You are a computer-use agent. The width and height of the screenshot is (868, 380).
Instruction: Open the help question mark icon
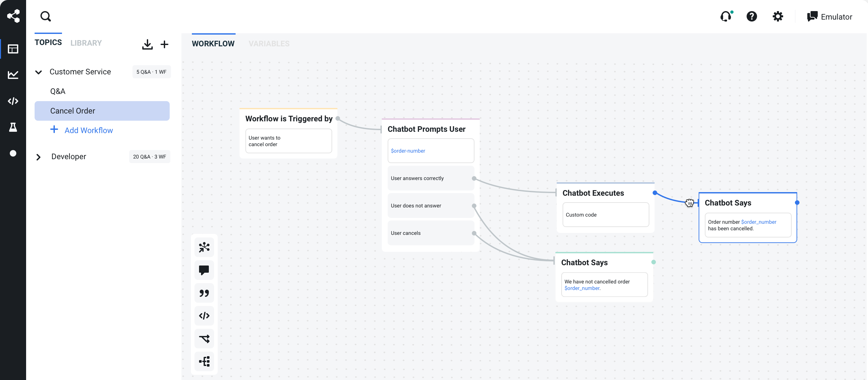coord(752,16)
